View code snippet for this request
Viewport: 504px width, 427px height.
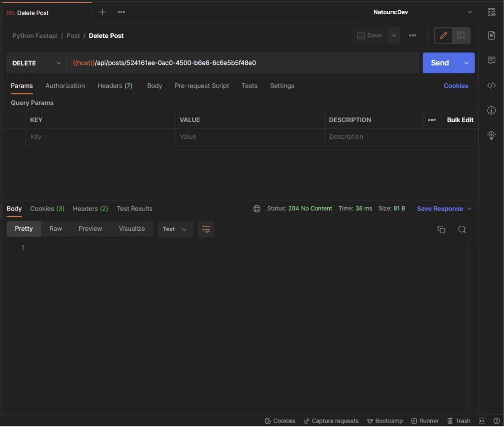click(491, 85)
